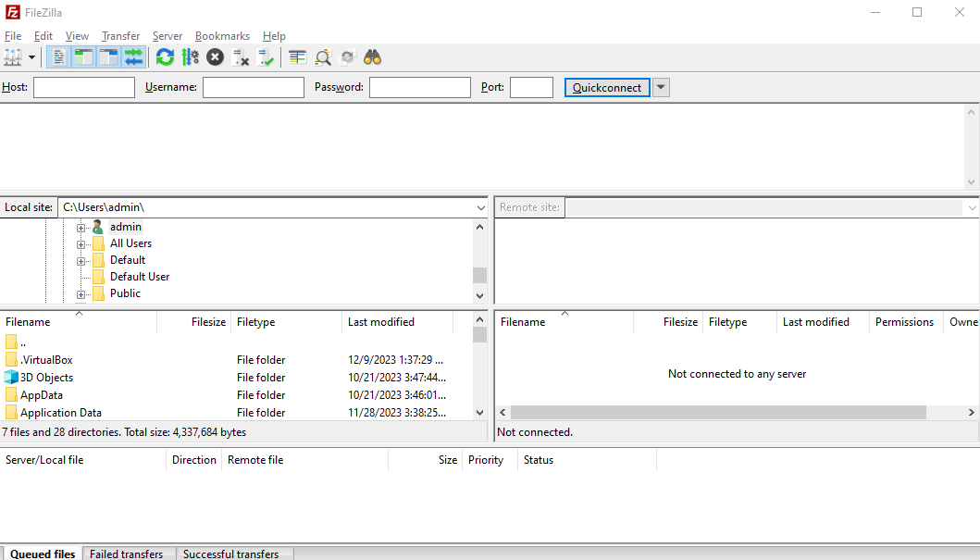The image size is (980, 560).
Task: Toggle transfer queue display
Action: [134, 57]
